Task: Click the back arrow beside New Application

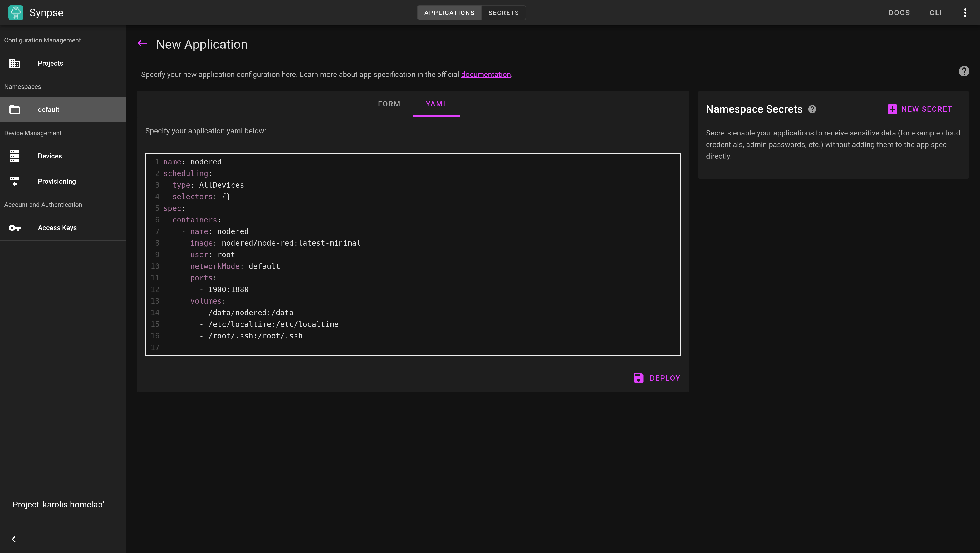Action: [x=142, y=43]
